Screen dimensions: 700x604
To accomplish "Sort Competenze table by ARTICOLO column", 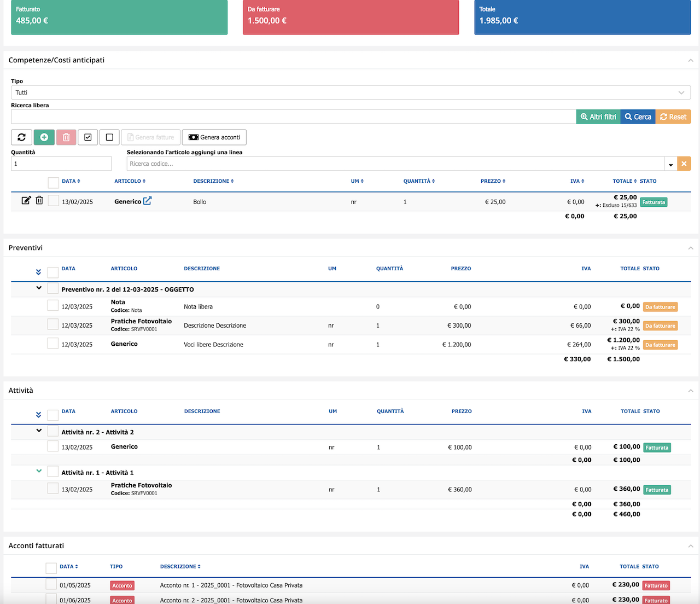I will [x=130, y=181].
